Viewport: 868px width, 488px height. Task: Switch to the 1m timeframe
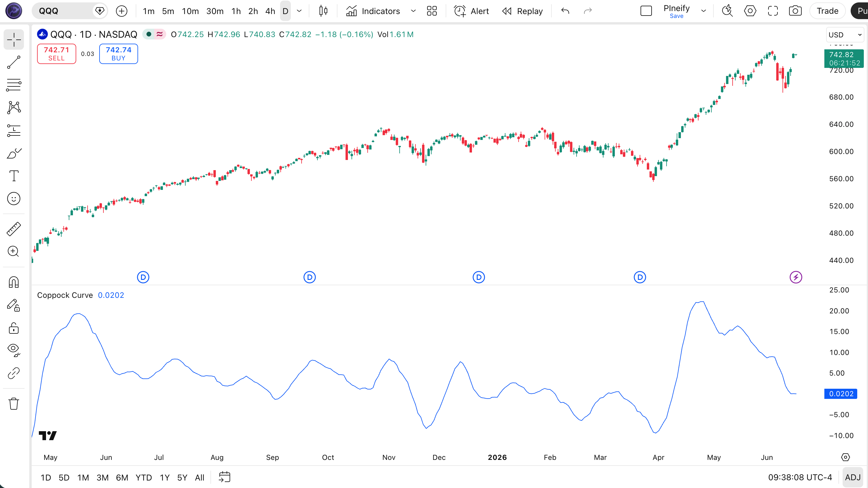[149, 11]
